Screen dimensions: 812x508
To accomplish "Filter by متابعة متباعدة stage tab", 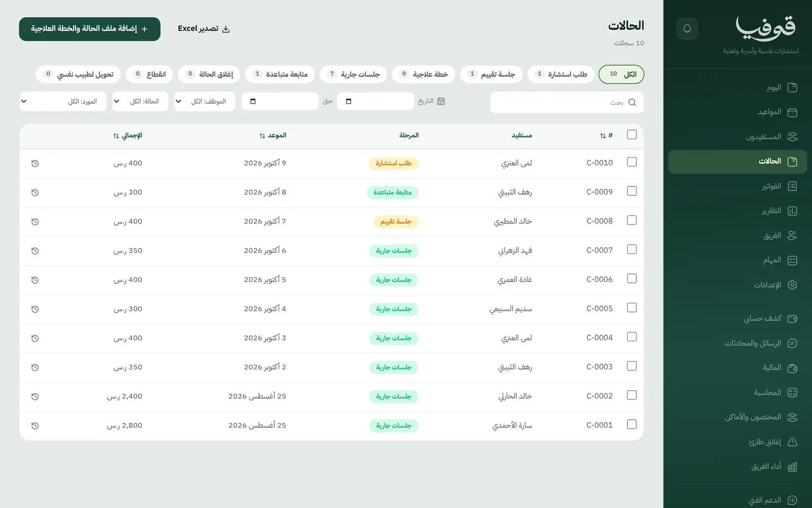I will click(280, 74).
